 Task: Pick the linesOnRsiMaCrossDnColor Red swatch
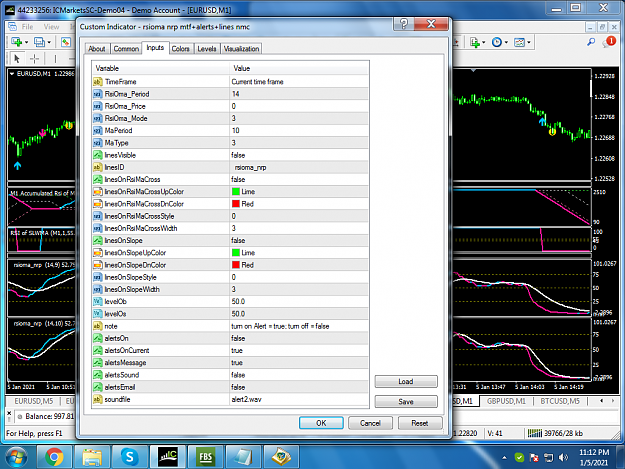236,204
